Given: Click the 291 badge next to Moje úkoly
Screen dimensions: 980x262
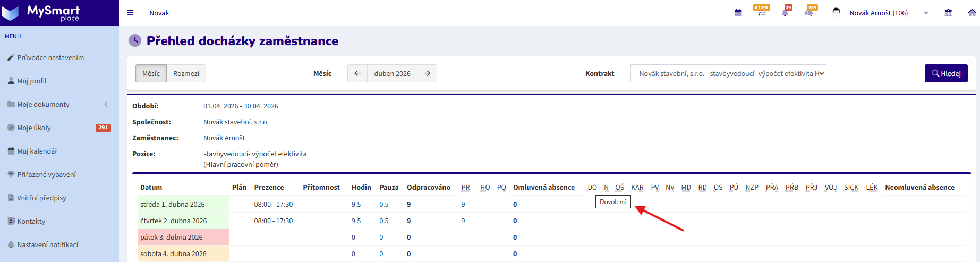Looking at the screenshot, I should click(103, 128).
